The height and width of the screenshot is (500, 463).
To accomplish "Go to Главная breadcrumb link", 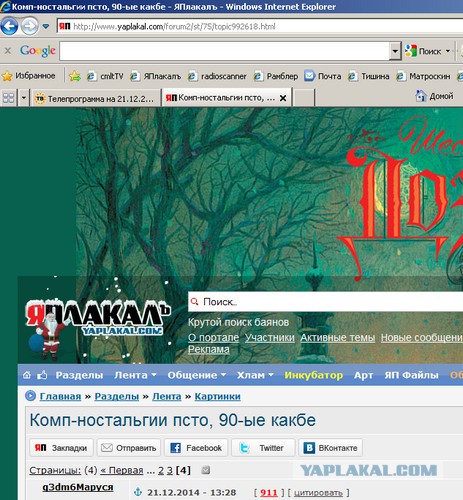I will click(60, 396).
